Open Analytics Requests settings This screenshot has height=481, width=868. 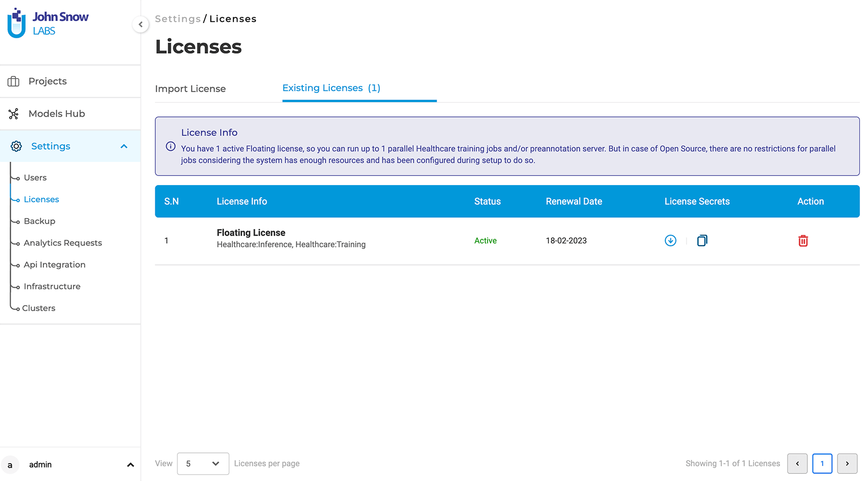point(63,243)
